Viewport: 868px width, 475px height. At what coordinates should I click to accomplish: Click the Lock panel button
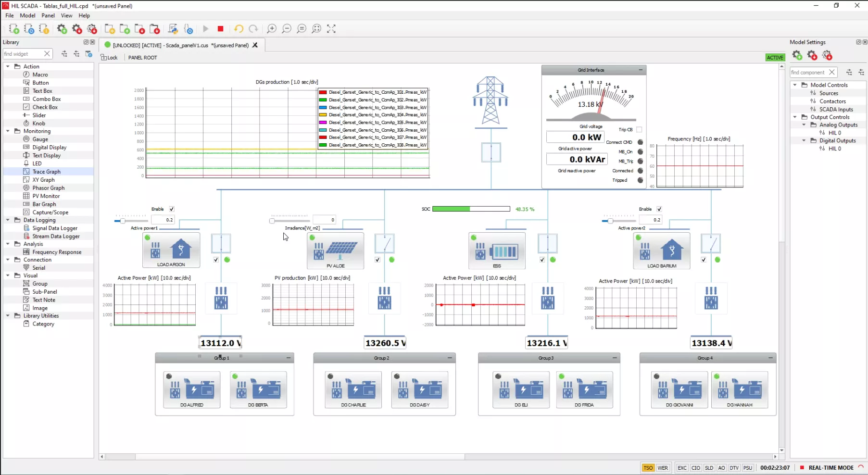click(x=109, y=58)
